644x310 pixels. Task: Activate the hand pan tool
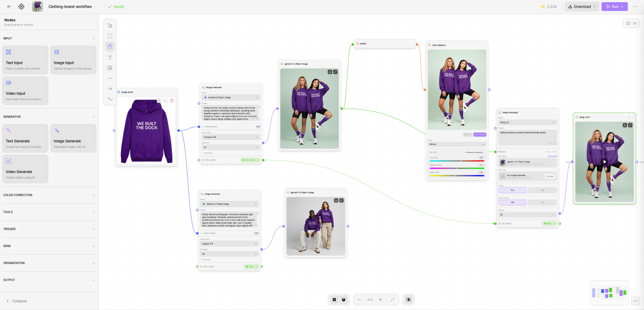(x=110, y=46)
